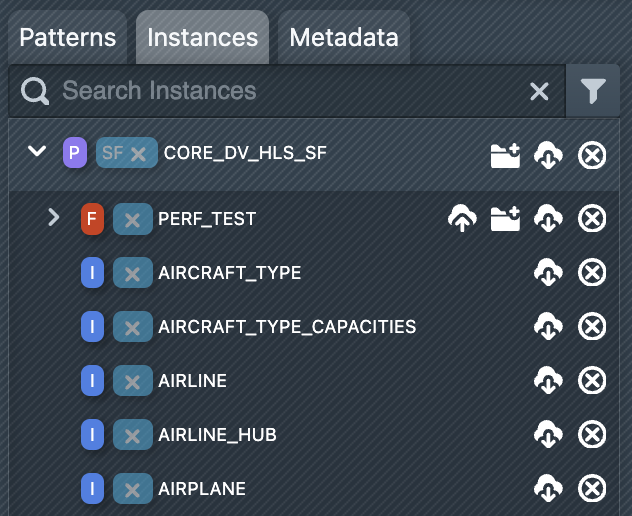
Task: Toggle the X badge beside AIRLINE_HUB
Action: tap(132, 435)
